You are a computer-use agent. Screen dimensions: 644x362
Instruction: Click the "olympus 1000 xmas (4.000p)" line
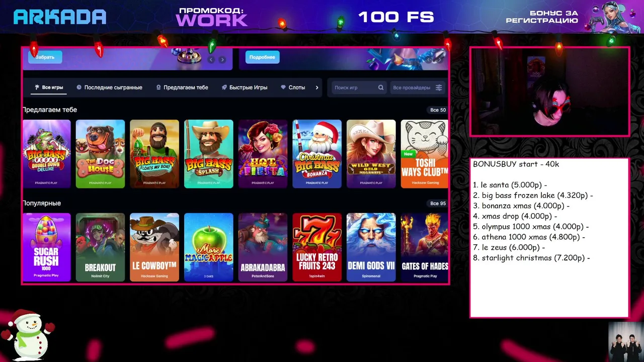(531, 227)
